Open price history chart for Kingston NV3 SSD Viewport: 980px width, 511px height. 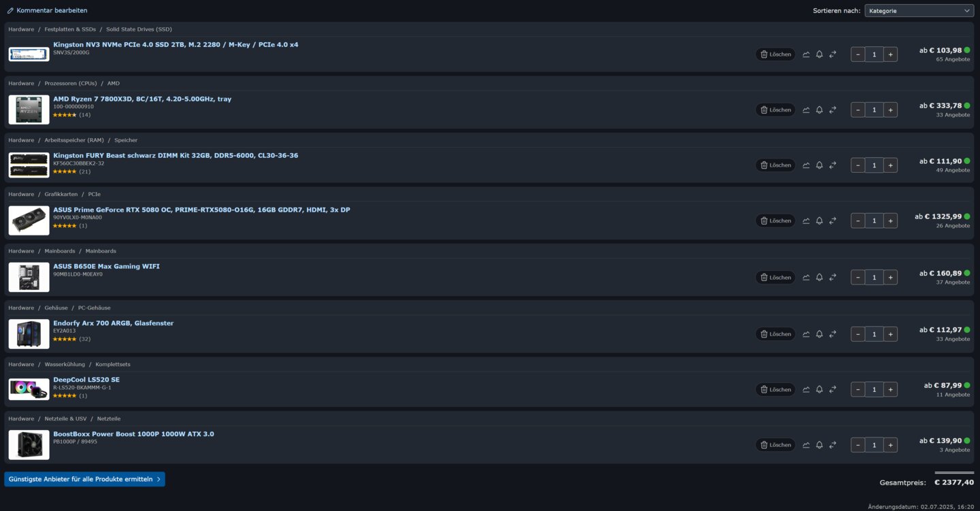(x=806, y=54)
